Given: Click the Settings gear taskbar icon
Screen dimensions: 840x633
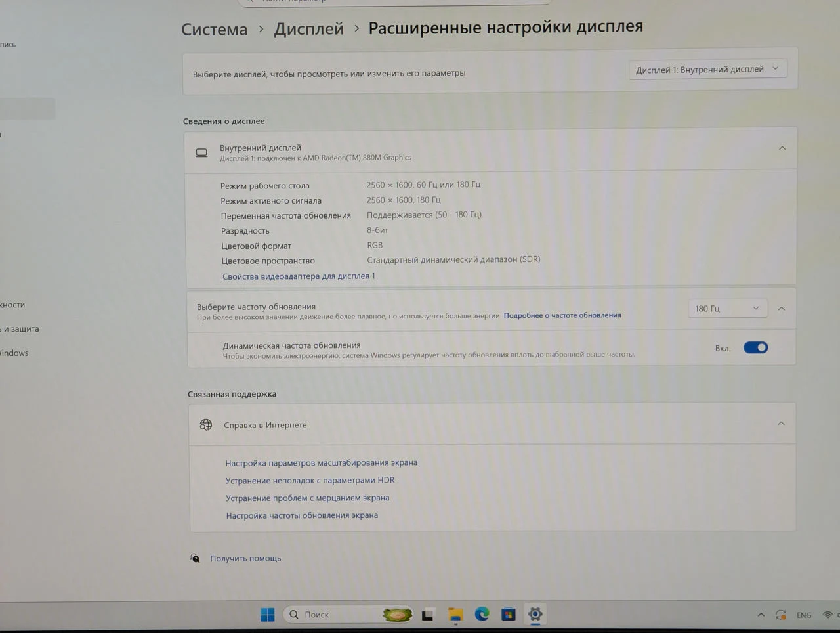Looking at the screenshot, I should pos(535,614).
